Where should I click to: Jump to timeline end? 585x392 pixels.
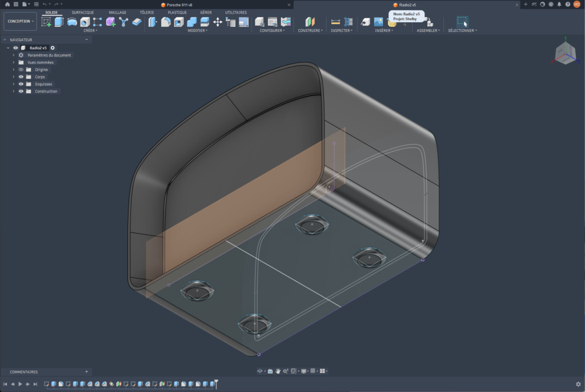[35, 384]
